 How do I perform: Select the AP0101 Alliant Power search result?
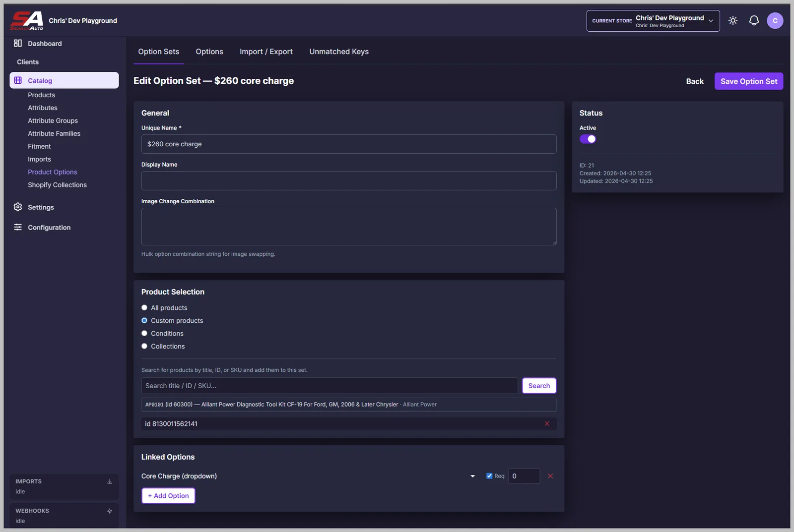(349, 405)
